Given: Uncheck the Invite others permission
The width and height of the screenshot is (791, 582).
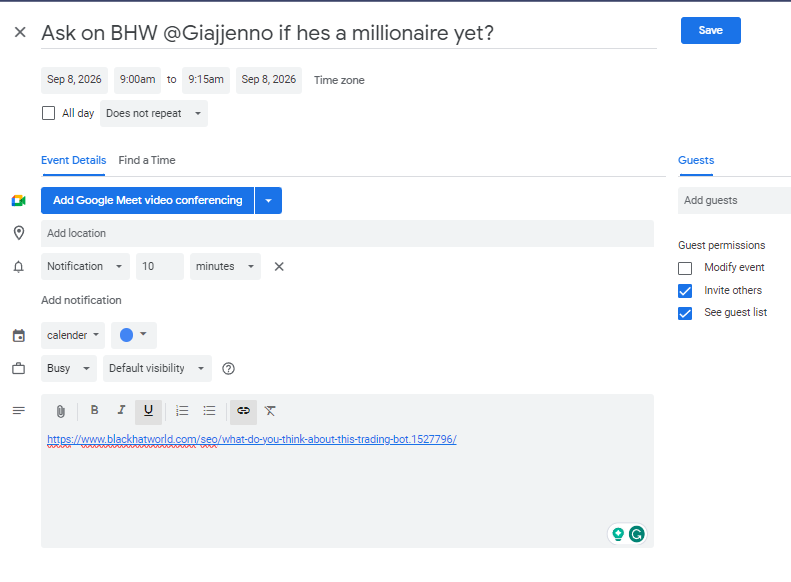Looking at the screenshot, I should coord(685,291).
